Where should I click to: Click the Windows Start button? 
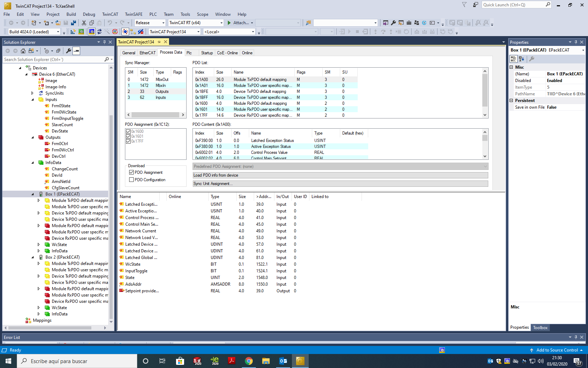(x=8, y=361)
